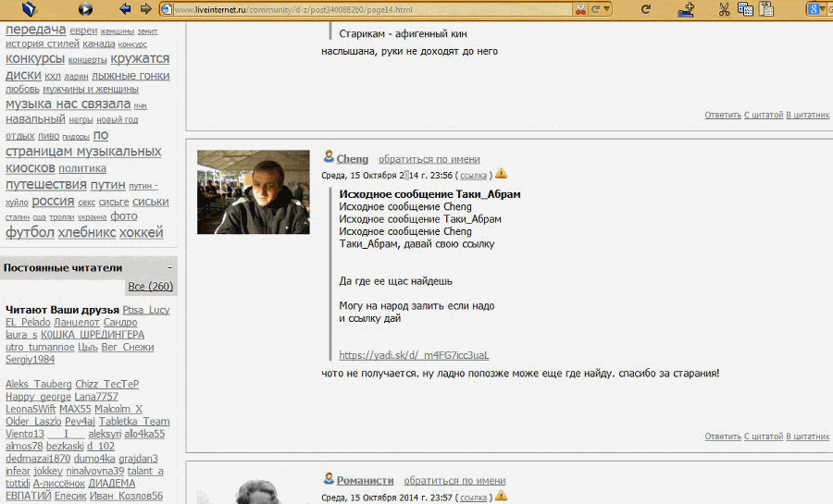Screen dimensions: 833x504
Task: Open the передача tag
Action: [x=35, y=30]
